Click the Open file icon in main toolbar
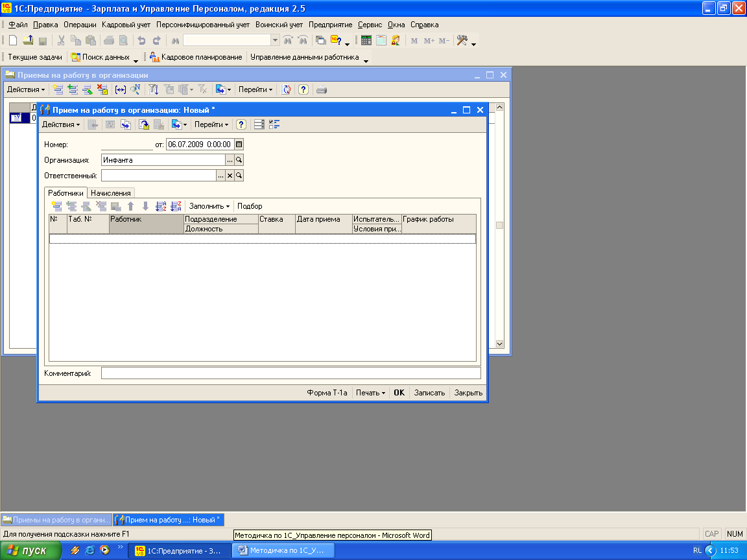 coord(28,40)
